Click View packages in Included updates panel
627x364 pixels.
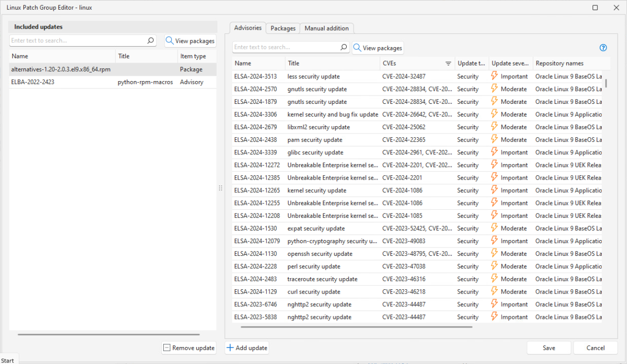pos(190,41)
